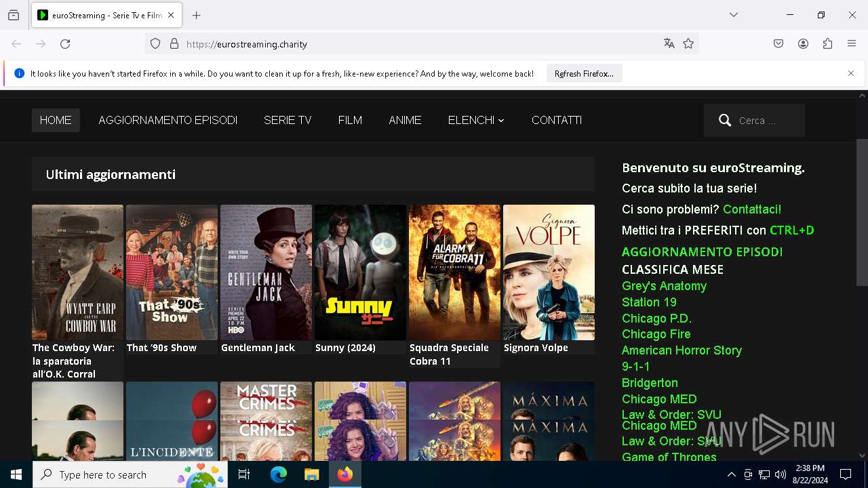Open L'Incidente poster

coord(172,421)
